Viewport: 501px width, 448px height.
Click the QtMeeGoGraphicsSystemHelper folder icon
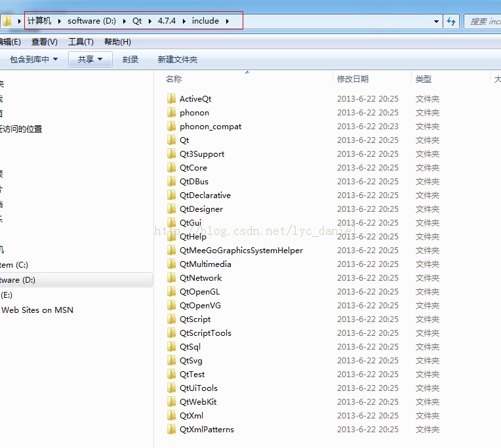pos(171,250)
